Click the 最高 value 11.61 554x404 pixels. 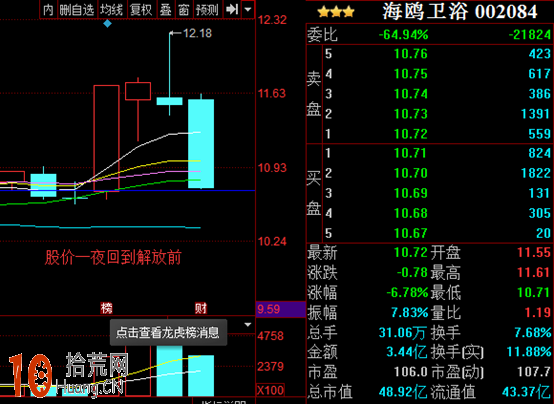(534, 273)
